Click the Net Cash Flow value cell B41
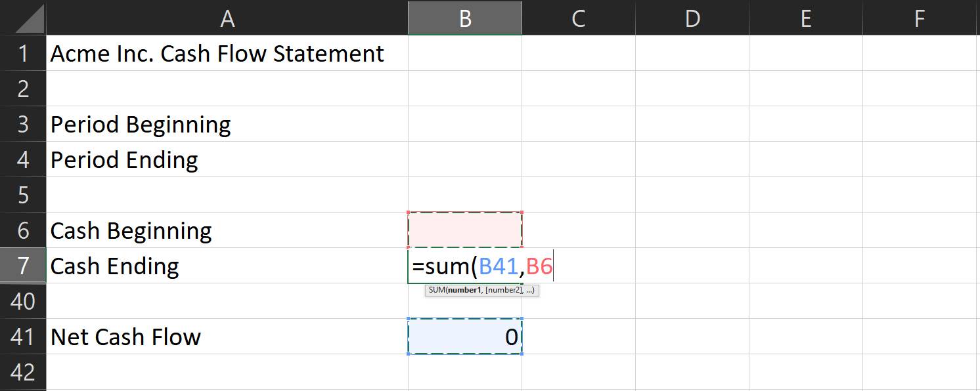 pos(465,337)
